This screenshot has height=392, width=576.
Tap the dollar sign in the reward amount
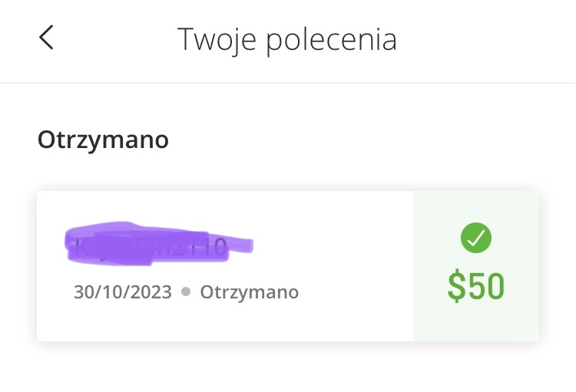pos(457,285)
